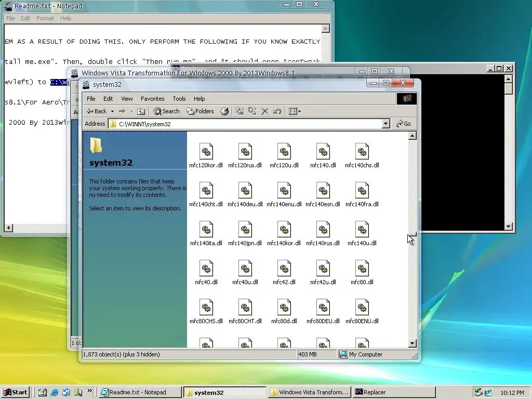The width and height of the screenshot is (532, 399).
Task: Select the mfc140esn.dll file
Action: pyautogui.click(x=323, y=194)
